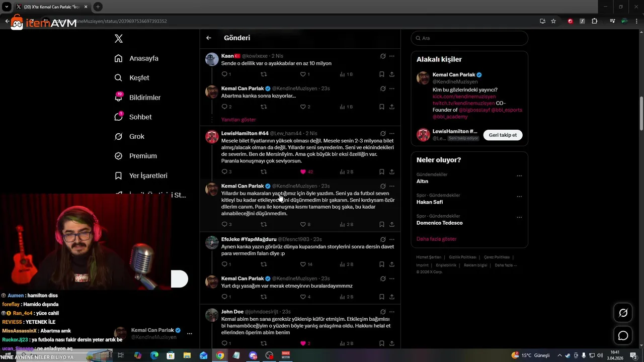644x362 pixels.
Task: Ask Grok about Kaan's tweet
Action: click(x=383, y=56)
